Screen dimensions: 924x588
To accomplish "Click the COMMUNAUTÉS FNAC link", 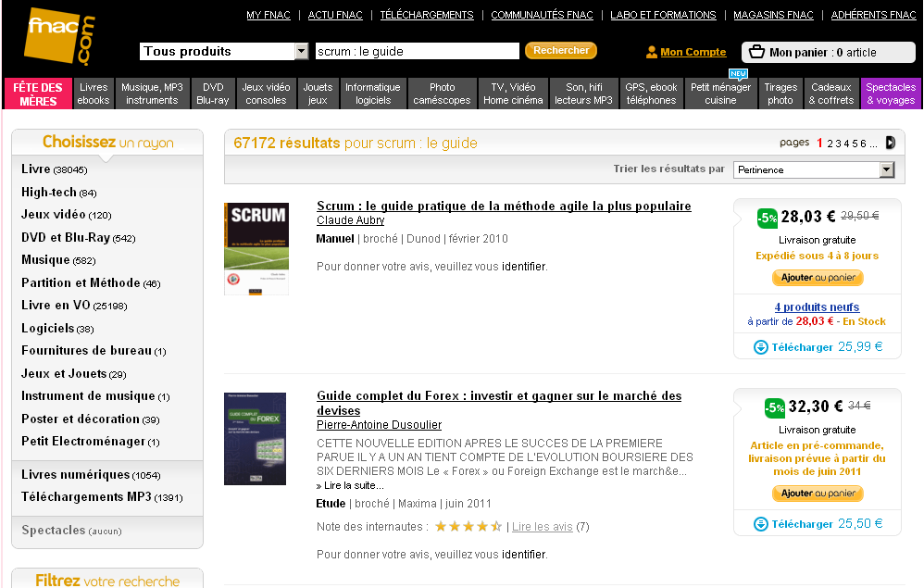I will click(x=543, y=15).
